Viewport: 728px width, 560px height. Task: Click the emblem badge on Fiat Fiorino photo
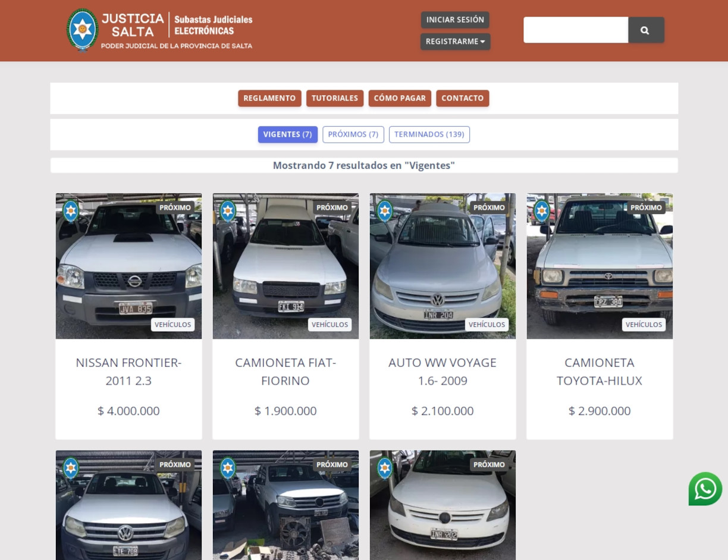(228, 210)
